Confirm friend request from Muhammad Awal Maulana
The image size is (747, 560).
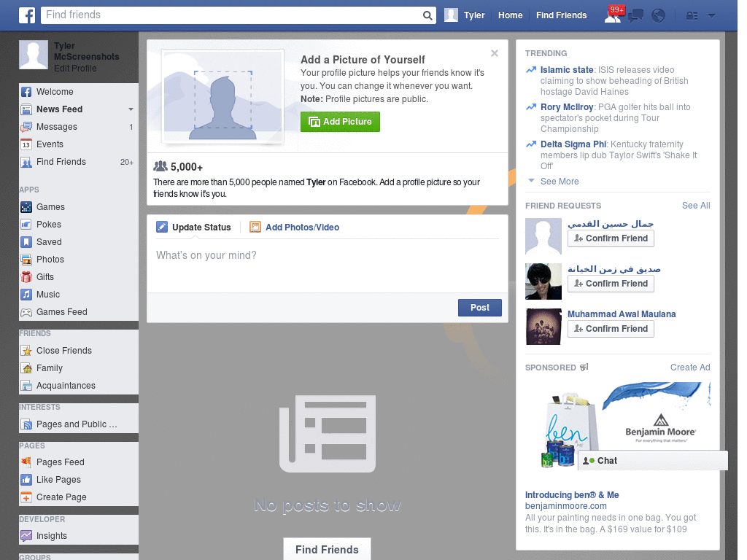pos(611,329)
